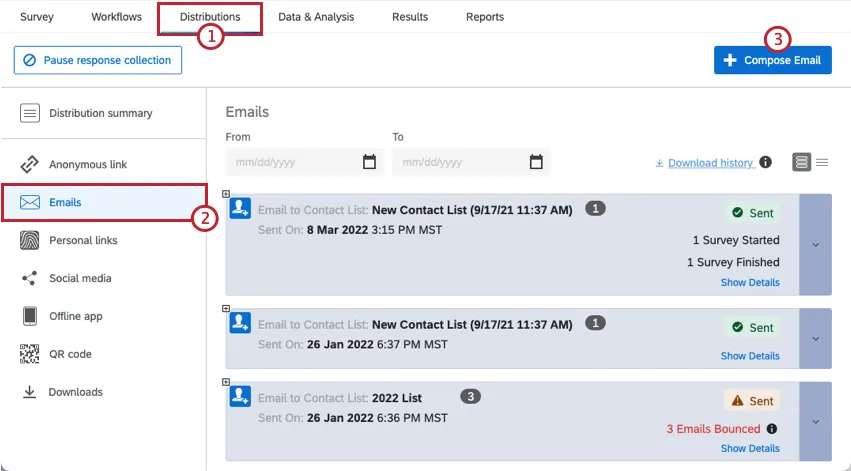Click Pause response collection button

[98, 60]
